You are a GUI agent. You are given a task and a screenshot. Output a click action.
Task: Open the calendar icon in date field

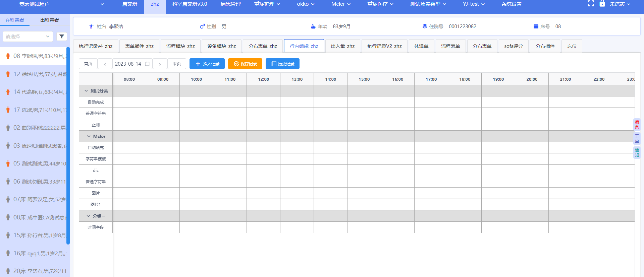147,64
